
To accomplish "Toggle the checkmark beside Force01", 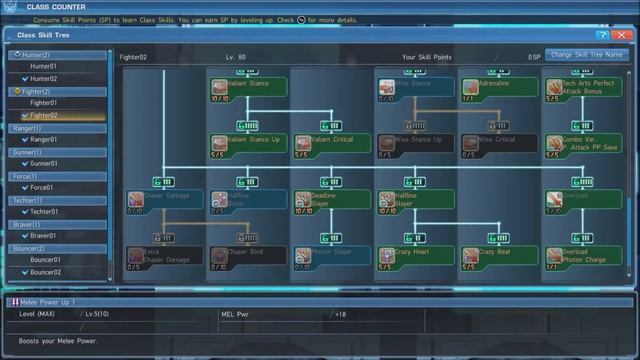I will pyautogui.click(x=25, y=187).
